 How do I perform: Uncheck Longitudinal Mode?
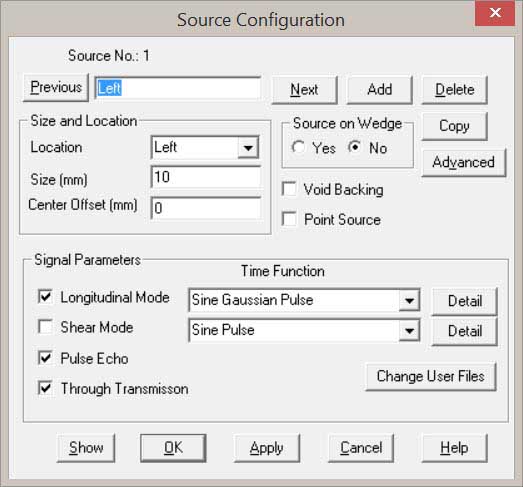point(45,297)
